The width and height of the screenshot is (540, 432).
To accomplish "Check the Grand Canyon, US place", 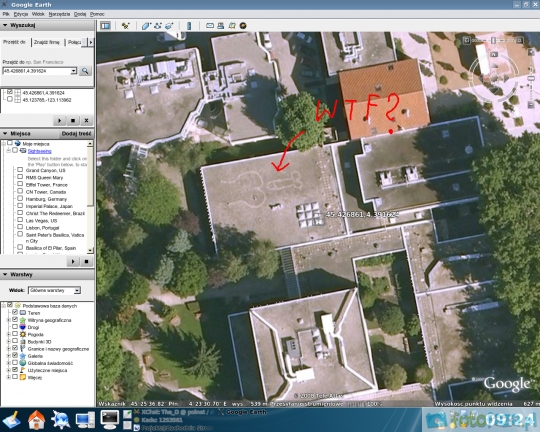I will 20,170.
